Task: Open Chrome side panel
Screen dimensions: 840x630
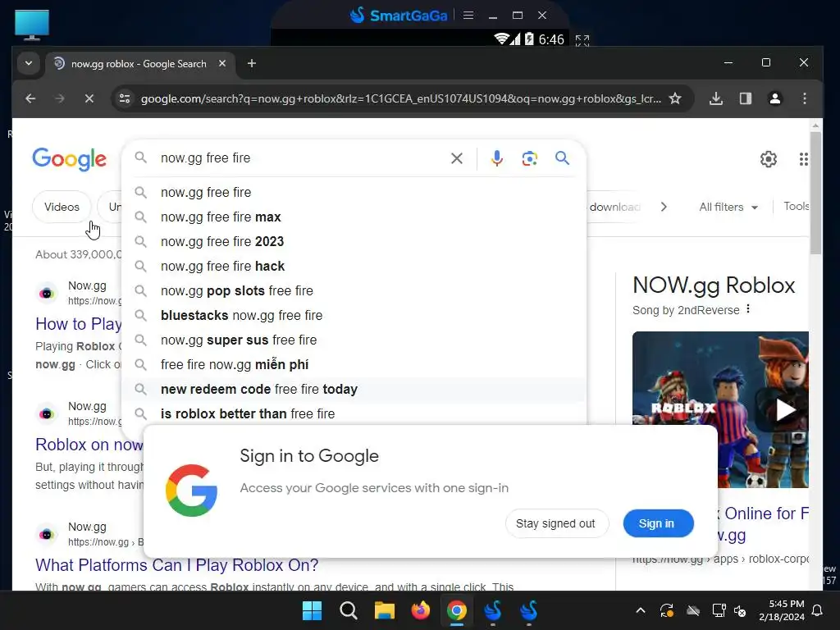Action: coord(746,98)
